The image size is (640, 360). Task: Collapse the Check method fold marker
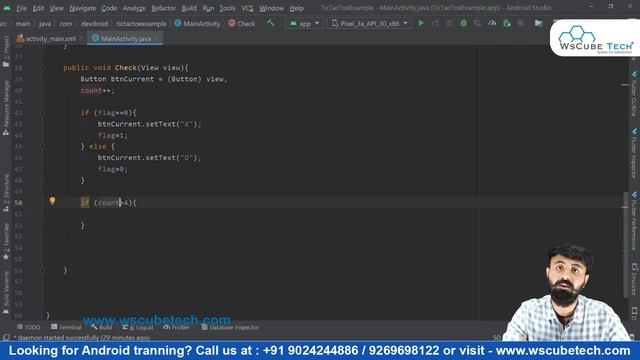43,68
